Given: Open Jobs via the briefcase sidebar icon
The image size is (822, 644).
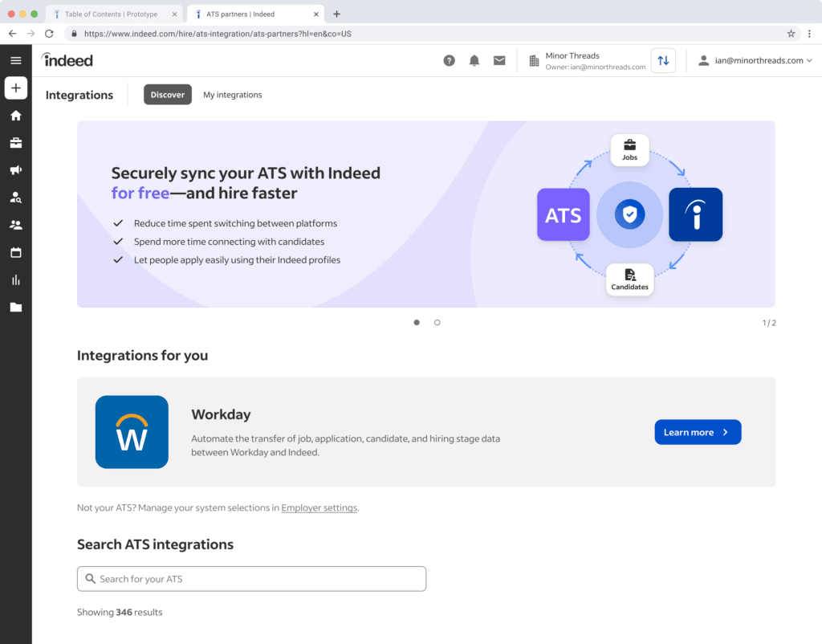Looking at the screenshot, I should click(16, 143).
